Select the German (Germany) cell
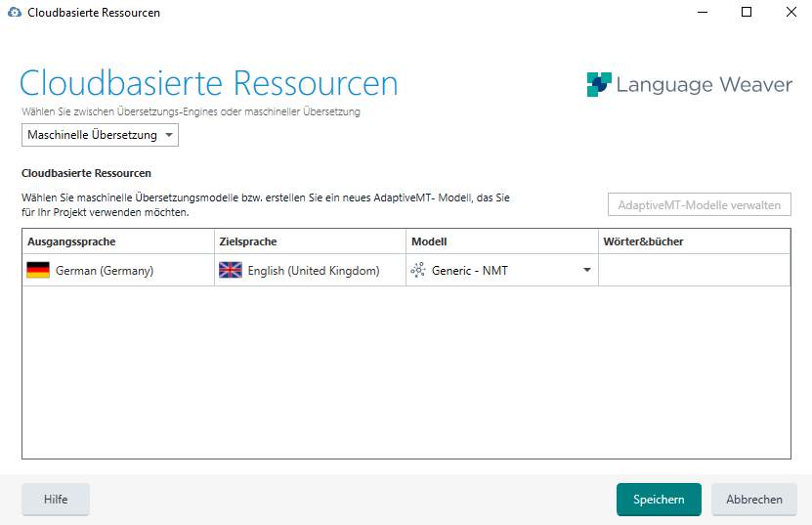This screenshot has height=525, width=812. click(118, 270)
